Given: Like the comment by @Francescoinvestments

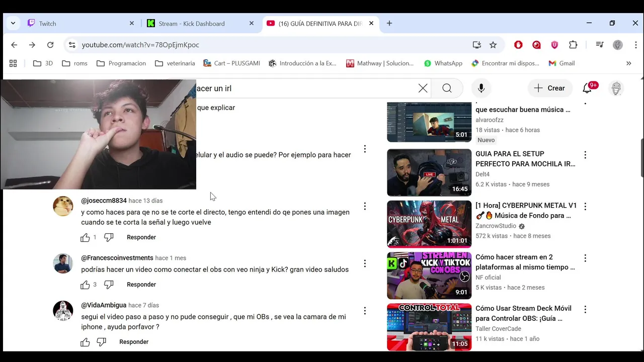Looking at the screenshot, I should 85,285.
